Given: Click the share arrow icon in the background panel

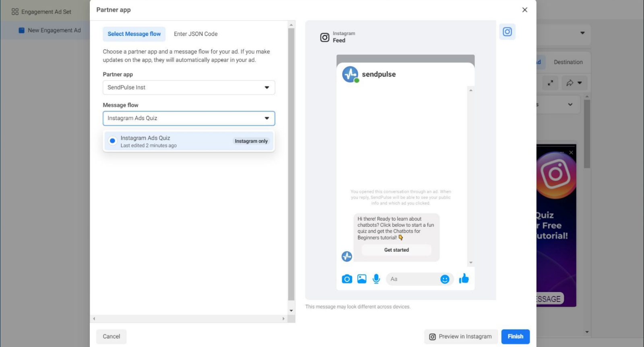Looking at the screenshot, I should [x=570, y=83].
